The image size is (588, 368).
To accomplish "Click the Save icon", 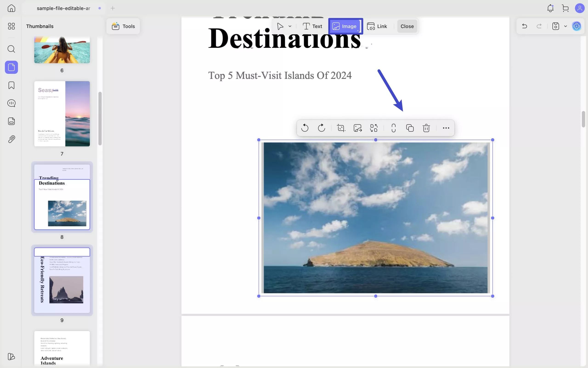I will (x=556, y=26).
